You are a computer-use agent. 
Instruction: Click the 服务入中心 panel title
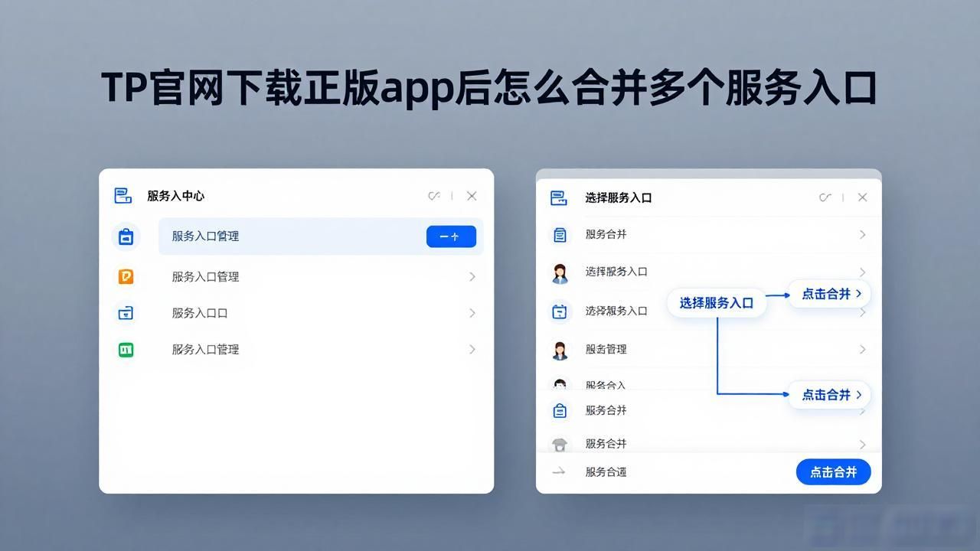coord(176,196)
